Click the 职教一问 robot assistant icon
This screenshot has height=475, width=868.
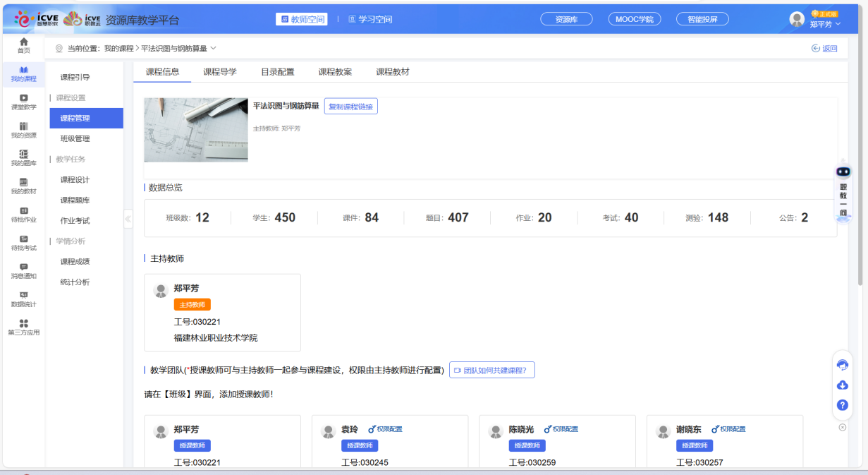(843, 172)
